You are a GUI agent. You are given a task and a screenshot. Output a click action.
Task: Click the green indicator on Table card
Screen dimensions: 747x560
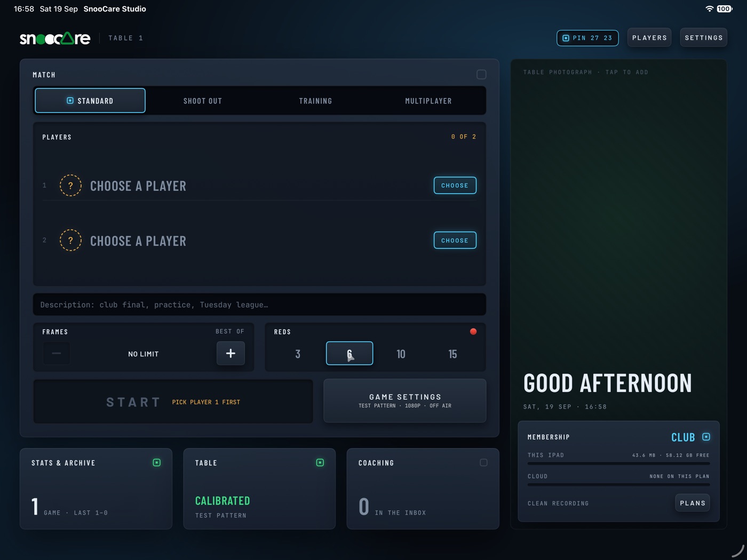coord(320,463)
